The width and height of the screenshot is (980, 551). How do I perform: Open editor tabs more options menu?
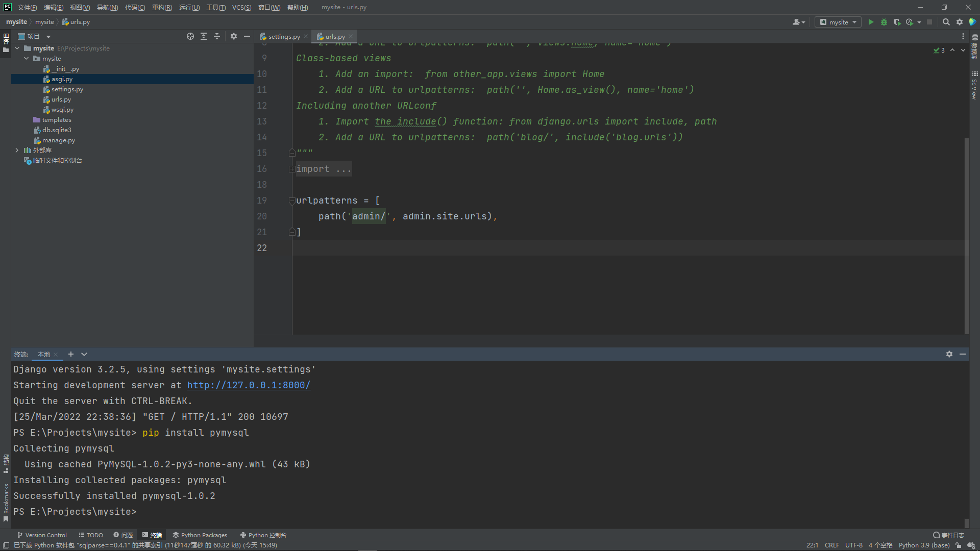pyautogui.click(x=963, y=36)
